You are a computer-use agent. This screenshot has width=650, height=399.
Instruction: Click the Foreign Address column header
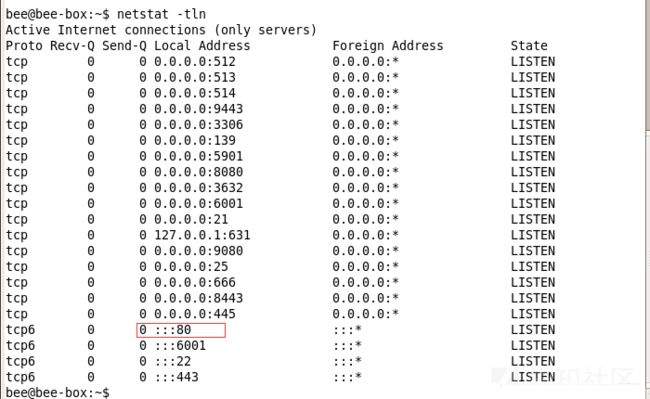pos(388,46)
